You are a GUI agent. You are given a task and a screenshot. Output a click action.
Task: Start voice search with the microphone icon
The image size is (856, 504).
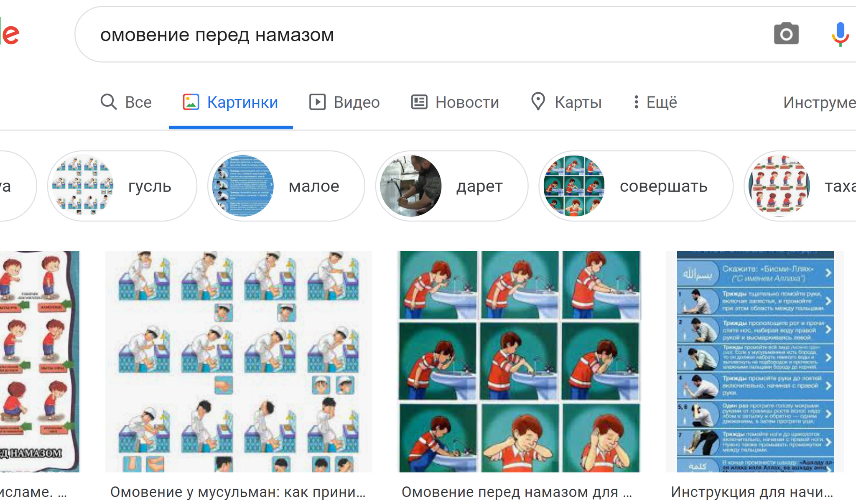pyautogui.click(x=840, y=34)
